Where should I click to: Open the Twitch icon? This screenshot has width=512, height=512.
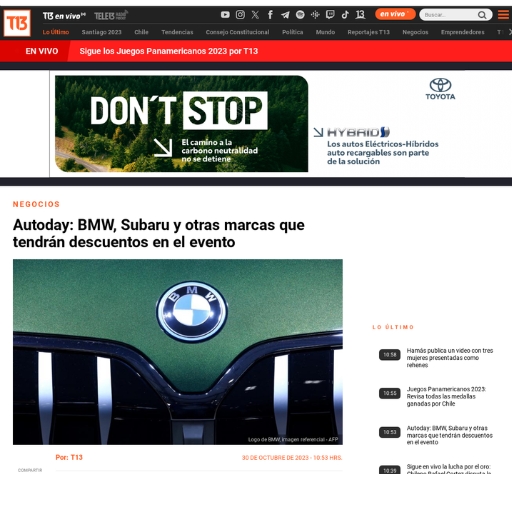330,15
